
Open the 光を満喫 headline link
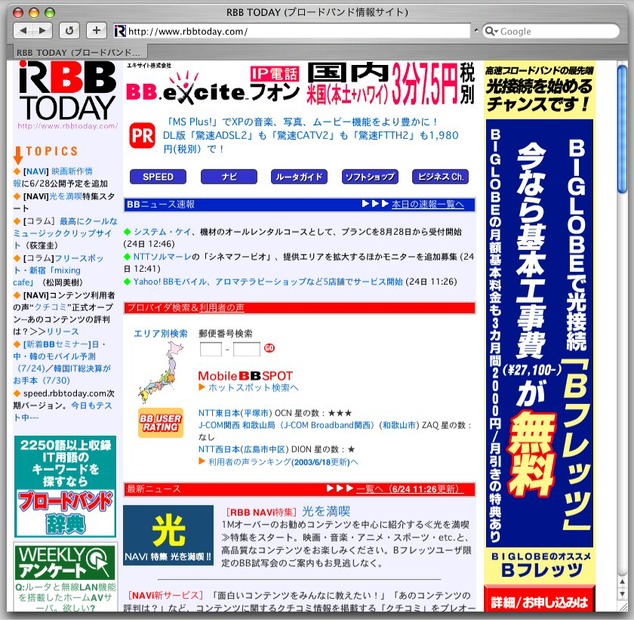coord(326,512)
